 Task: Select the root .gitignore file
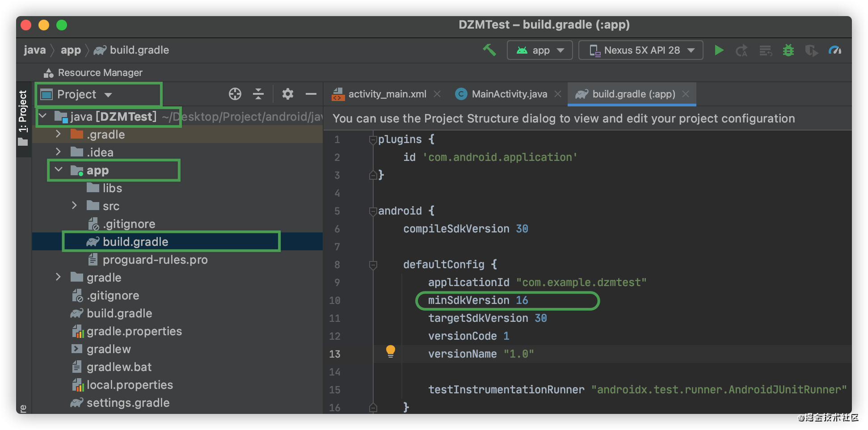tap(105, 295)
